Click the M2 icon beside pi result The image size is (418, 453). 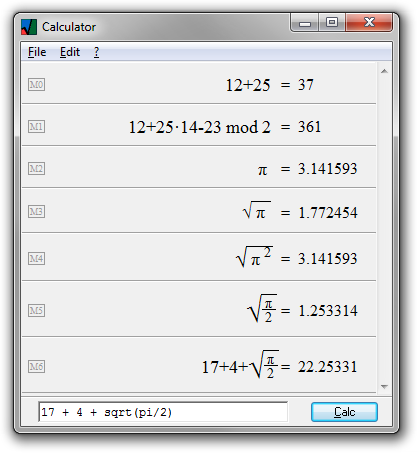coord(36,169)
